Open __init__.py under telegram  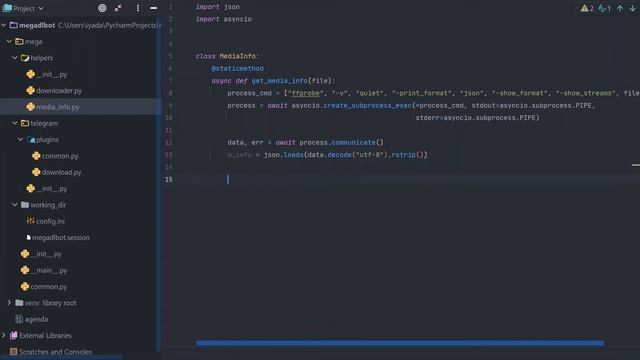[x=47, y=189]
